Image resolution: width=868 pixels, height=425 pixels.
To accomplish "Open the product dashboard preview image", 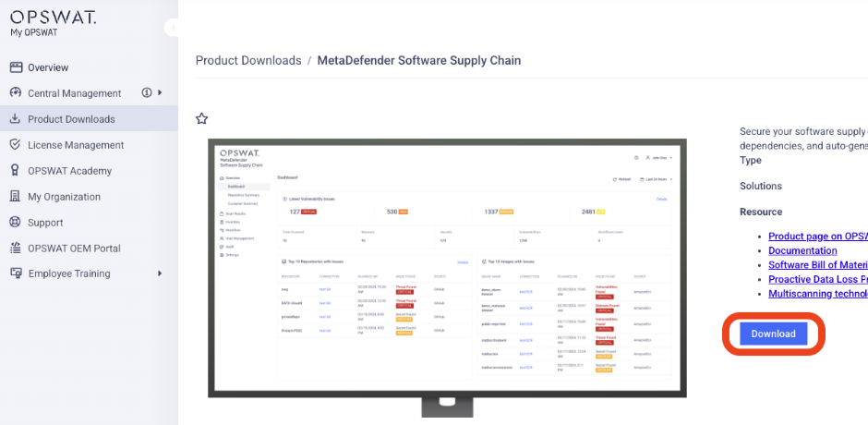I will (447, 277).
